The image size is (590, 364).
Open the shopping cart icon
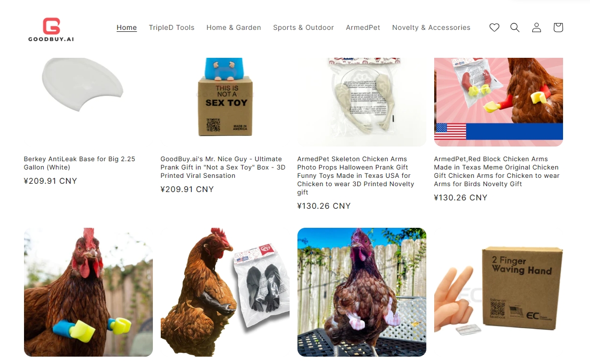pos(558,27)
